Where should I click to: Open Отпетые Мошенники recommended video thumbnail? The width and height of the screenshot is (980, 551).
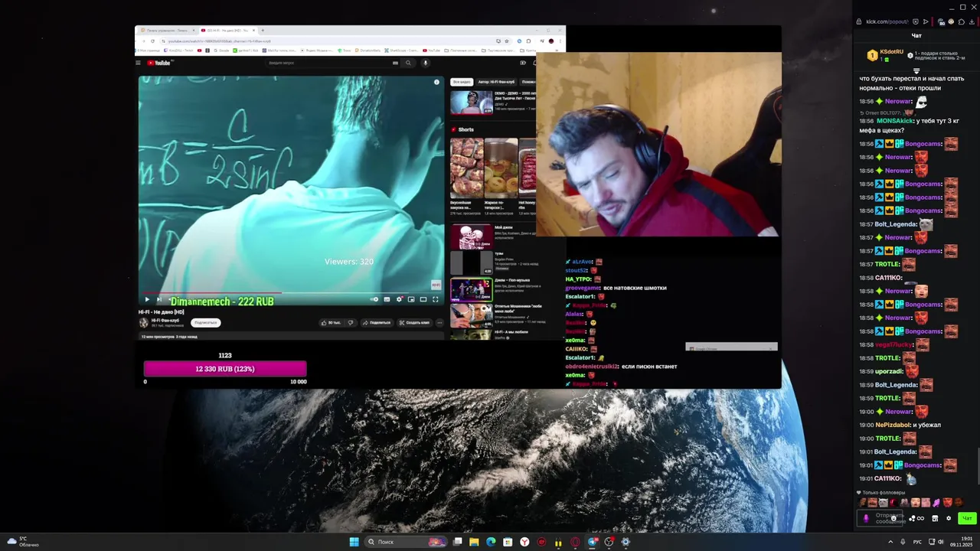471,316
